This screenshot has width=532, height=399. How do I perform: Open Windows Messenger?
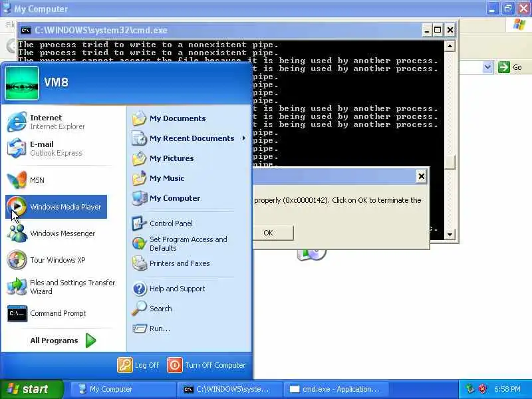tap(56, 233)
